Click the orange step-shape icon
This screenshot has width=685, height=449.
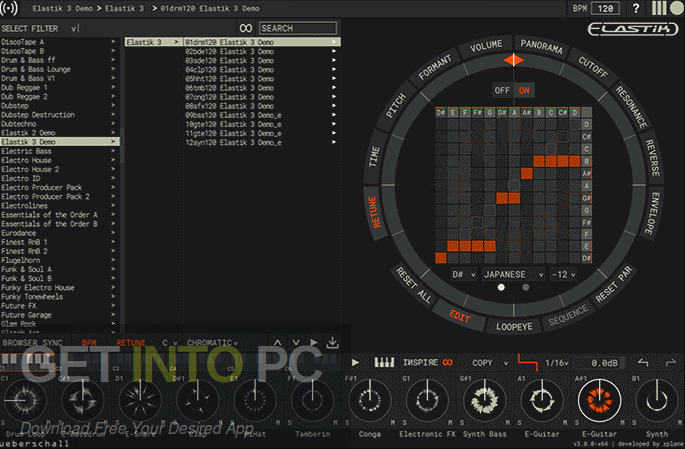coord(527,362)
